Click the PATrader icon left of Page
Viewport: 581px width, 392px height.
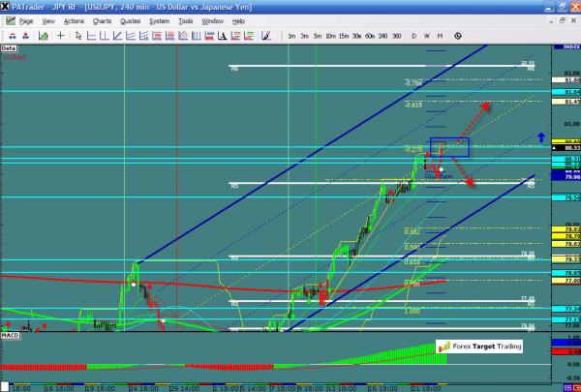[x=9, y=20]
